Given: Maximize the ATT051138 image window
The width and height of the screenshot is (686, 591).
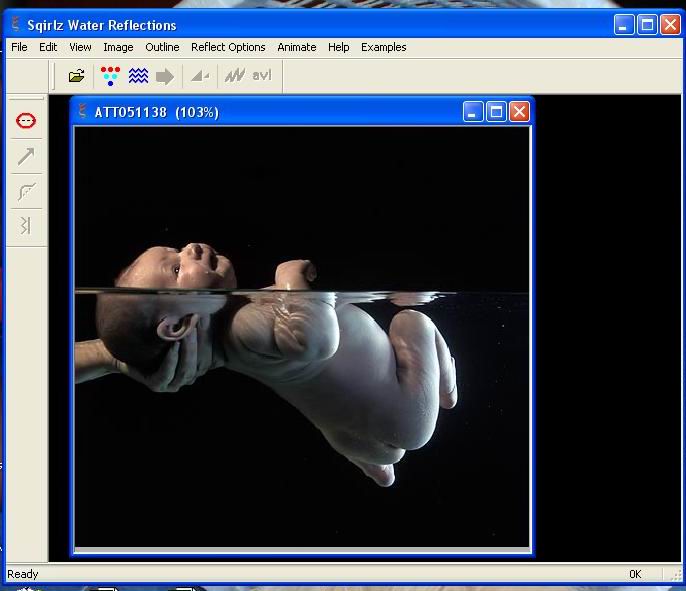Looking at the screenshot, I should point(496,112).
